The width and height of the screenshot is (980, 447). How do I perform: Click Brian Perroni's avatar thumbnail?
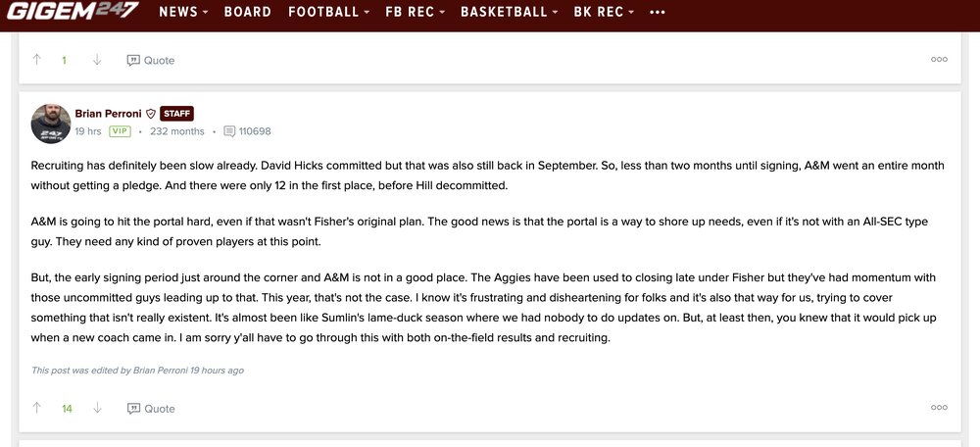point(49,123)
